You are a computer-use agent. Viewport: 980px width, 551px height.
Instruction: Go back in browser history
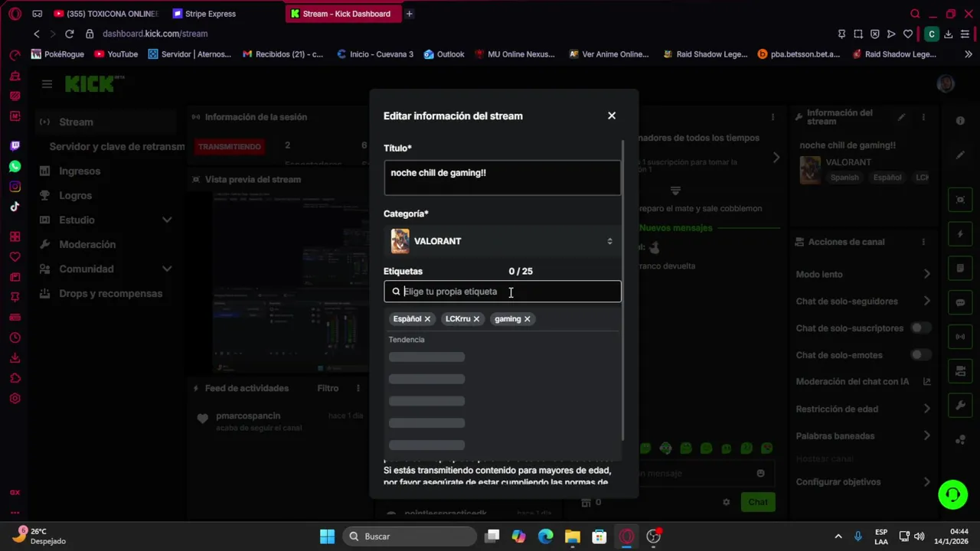[x=36, y=34]
